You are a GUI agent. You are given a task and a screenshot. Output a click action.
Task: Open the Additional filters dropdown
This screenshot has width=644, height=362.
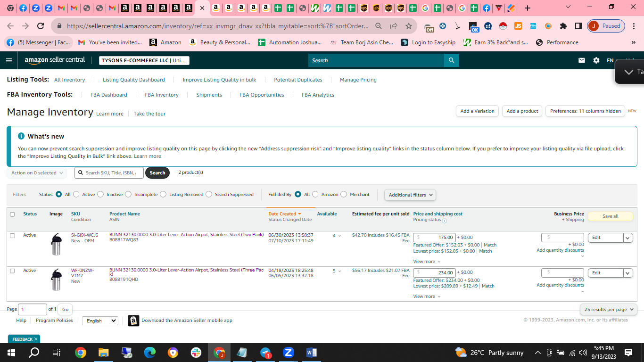coord(410,195)
